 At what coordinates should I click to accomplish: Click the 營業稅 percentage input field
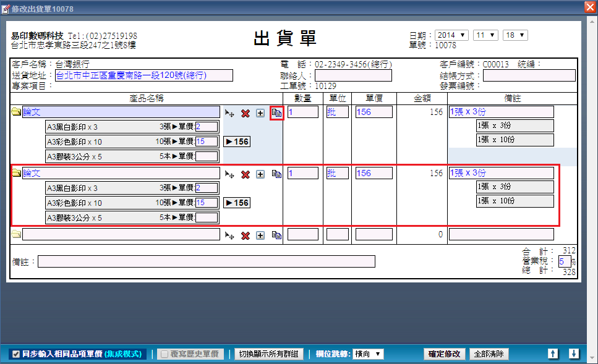[x=565, y=261]
